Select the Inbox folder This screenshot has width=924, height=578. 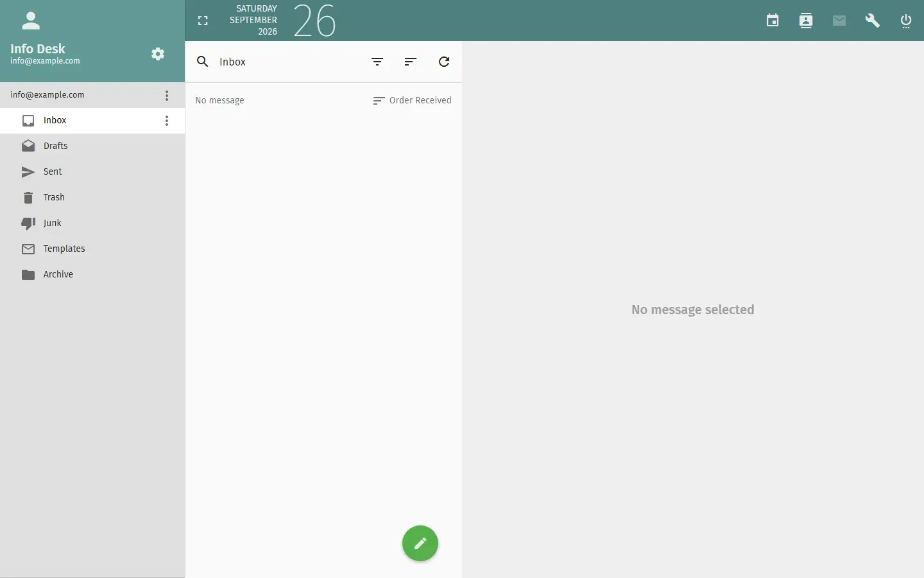(x=92, y=121)
